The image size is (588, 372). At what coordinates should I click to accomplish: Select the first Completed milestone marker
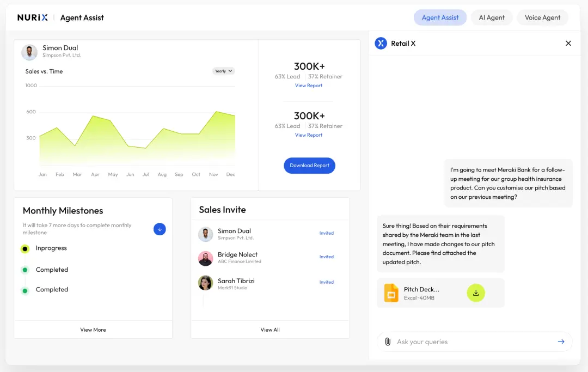point(25,270)
